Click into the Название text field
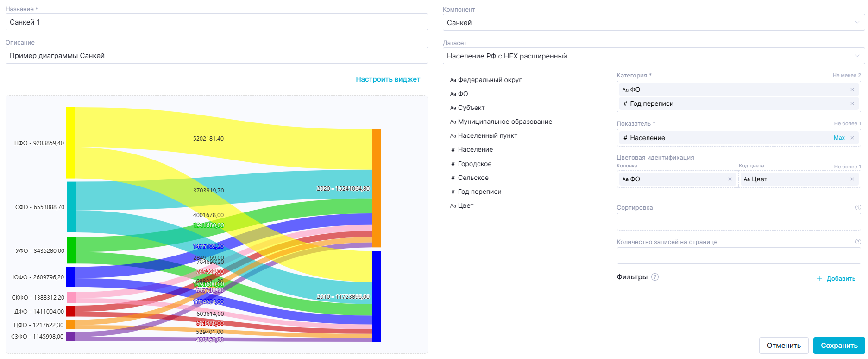Viewport: 868px width, 359px height. [216, 22]
